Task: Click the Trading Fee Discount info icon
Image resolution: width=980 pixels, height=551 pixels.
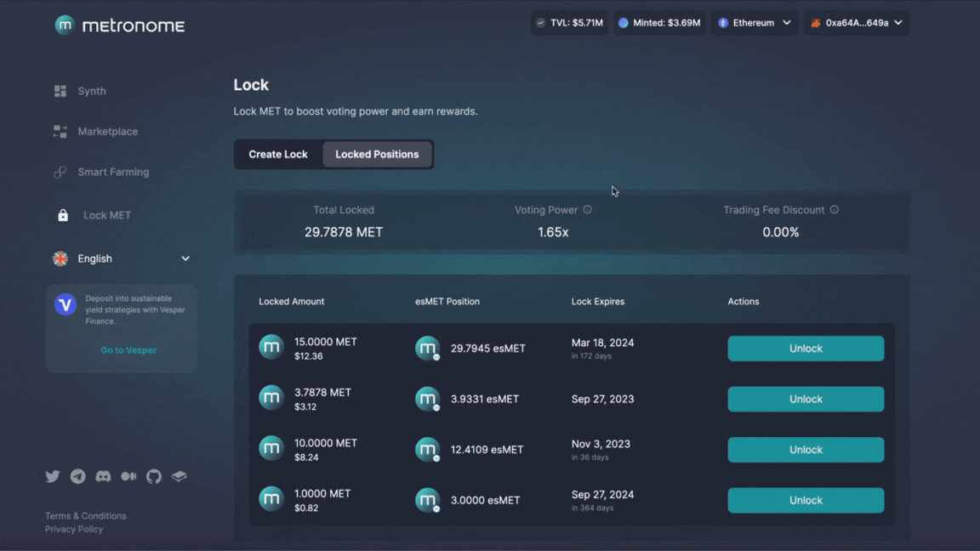Action: pos(835,210)
